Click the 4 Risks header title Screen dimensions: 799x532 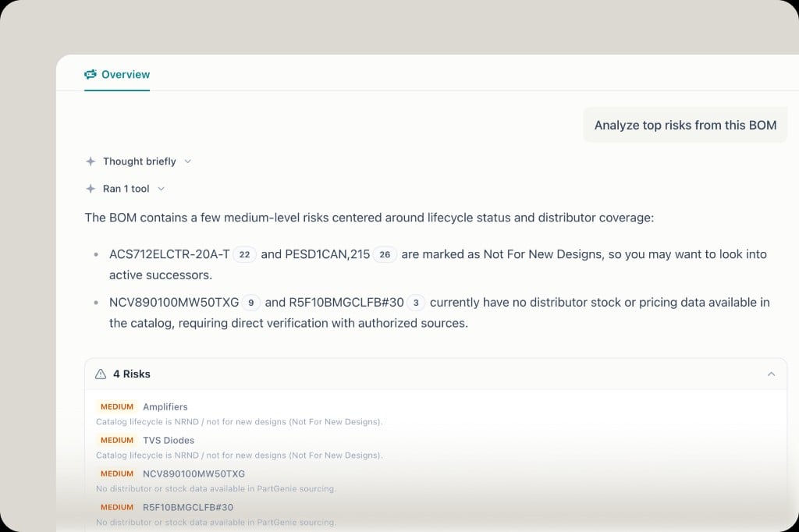click(131, 374)
